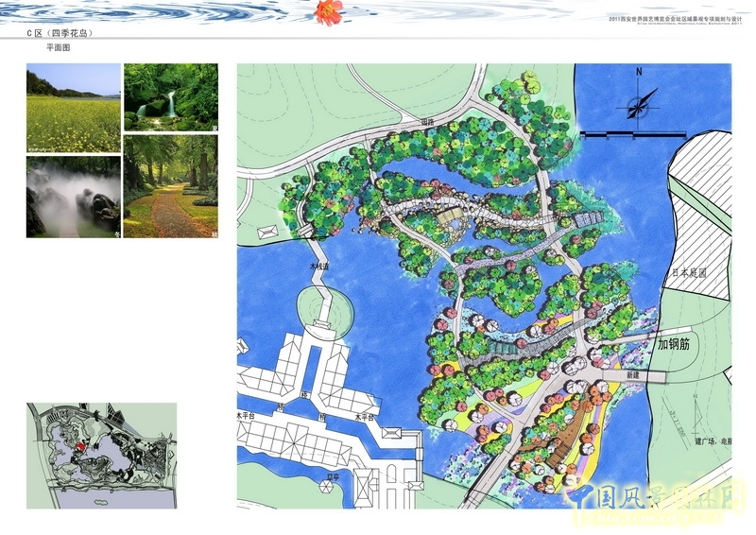Click the red marker on the location map
The width and height of the screenshot is (756, 535).
point(81,447)
